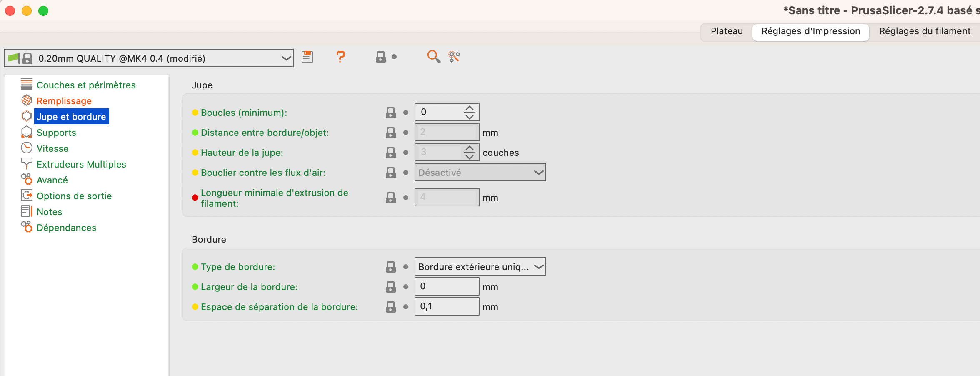
Task: Select Jupe et bordure in the sidebar
Action: [x=71, y=117]
